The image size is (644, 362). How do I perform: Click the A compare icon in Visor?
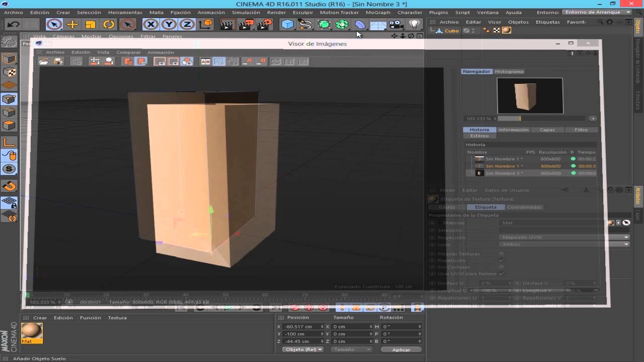[x=247, y=61]
